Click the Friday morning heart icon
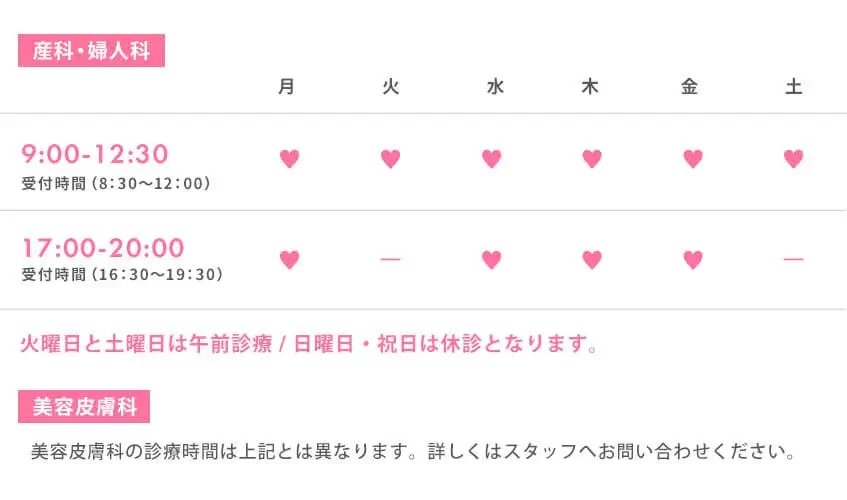847x500 pixels. (x=692, y=158)
